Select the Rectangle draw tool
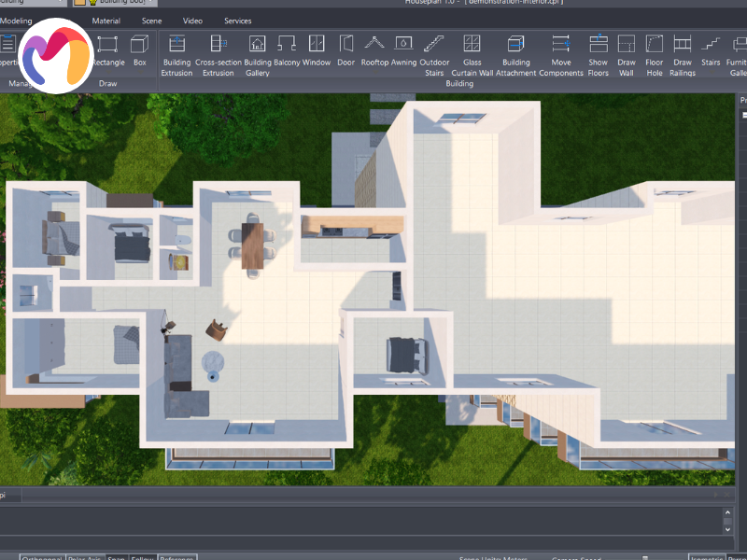The width and height of the screenshot is (747, 560). (108, 49)
